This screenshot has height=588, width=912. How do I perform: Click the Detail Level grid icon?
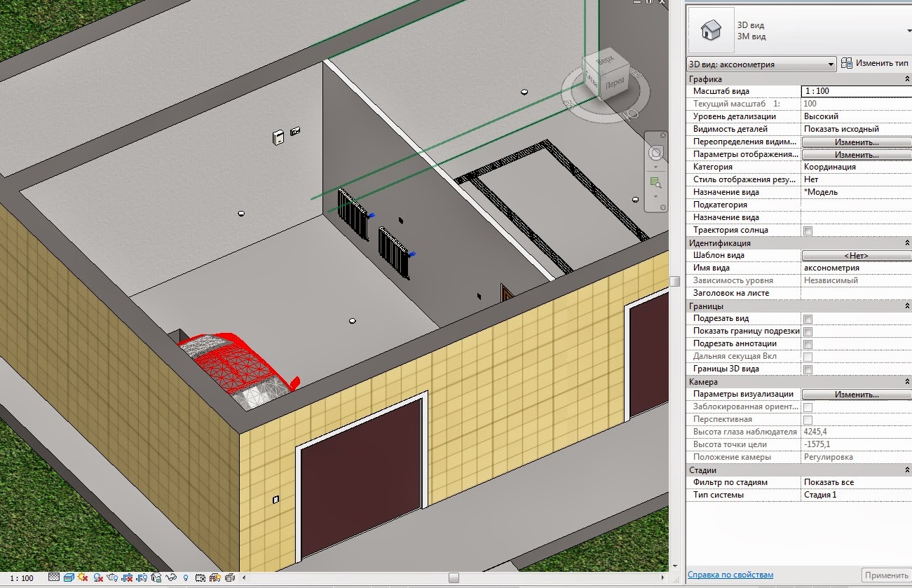point(54,578)
